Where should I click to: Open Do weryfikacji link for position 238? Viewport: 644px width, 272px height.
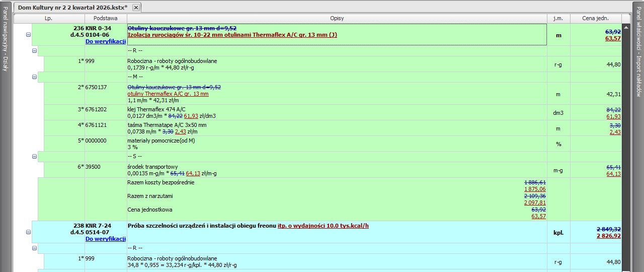[x=106, y=239]
